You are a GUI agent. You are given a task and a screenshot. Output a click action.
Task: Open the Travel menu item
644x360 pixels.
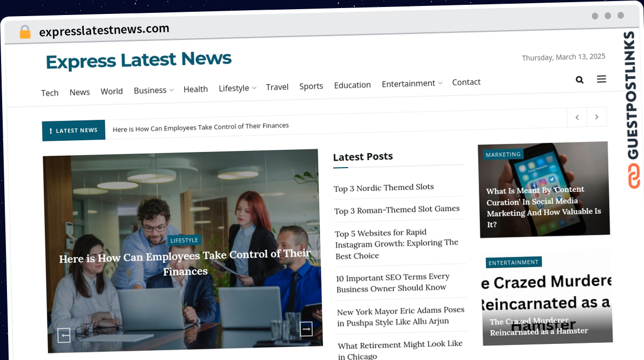click(x=277, y=87)
